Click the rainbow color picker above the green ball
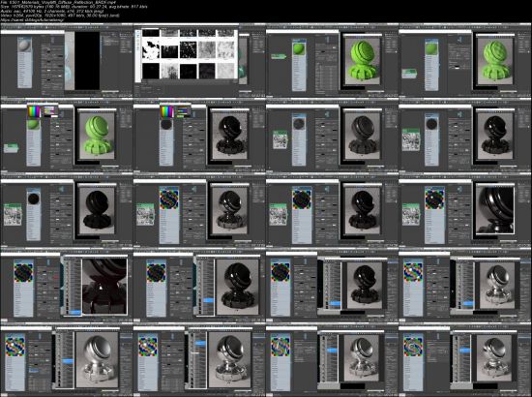The height and width of the screenshot is (397, 532). (x=34, y=111)
